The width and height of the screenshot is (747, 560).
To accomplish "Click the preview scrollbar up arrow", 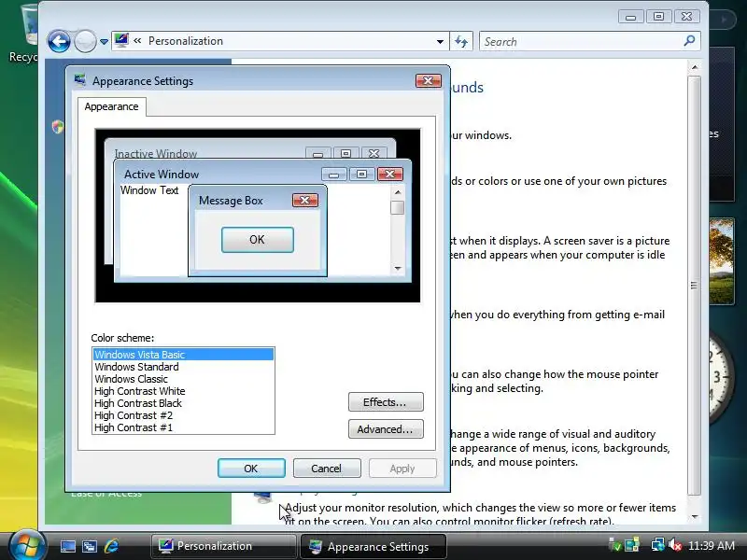I will (398, 192).
